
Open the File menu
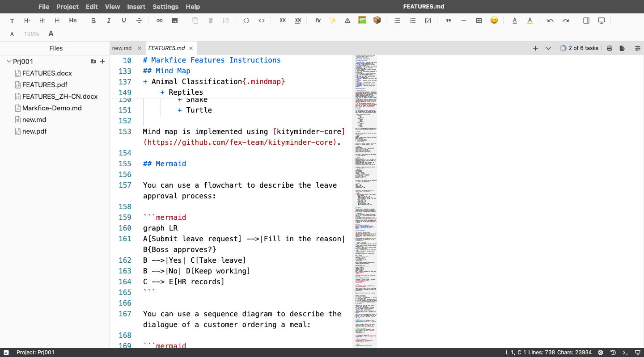coord(44,7)
